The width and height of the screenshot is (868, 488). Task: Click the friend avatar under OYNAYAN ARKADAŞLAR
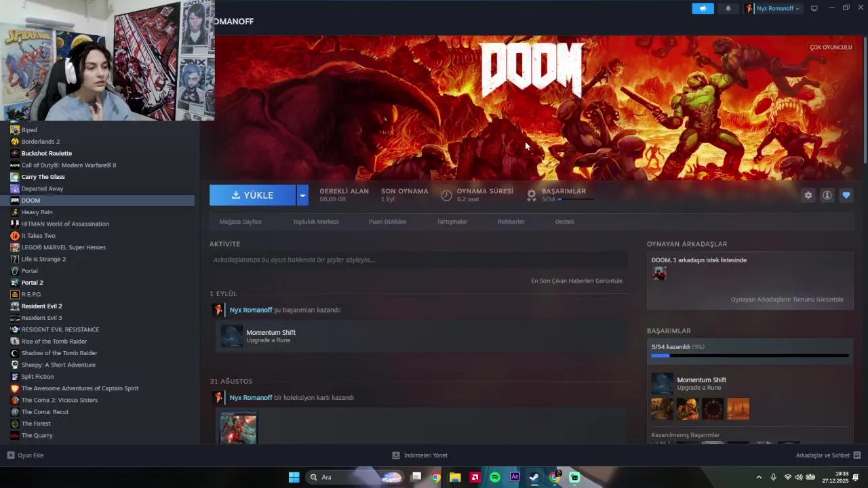659,273
